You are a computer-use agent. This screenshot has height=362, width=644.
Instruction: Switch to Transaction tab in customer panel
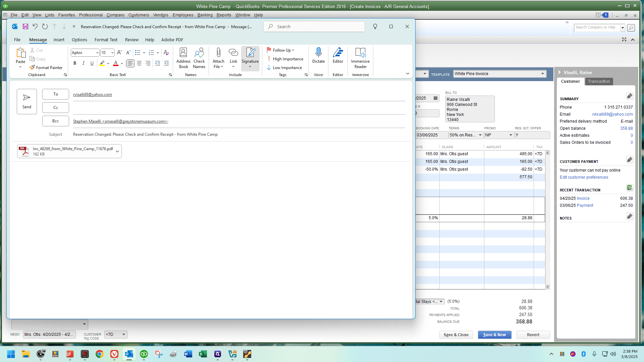click(x=599, y=81)
